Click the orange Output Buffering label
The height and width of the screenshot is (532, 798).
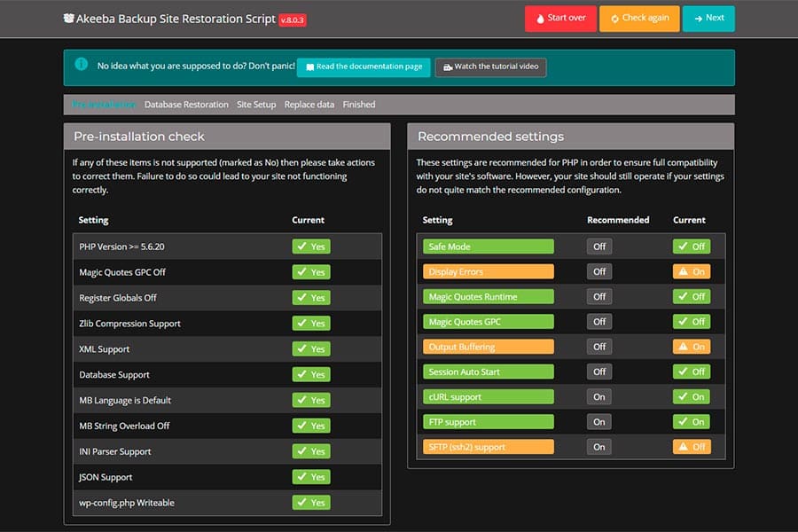(x=489, y=347)
